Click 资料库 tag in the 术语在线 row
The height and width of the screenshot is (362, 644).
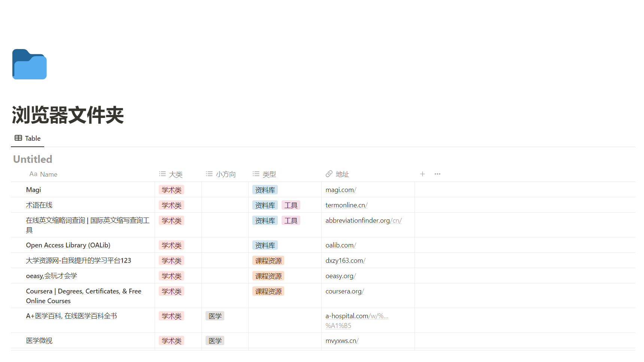[x=265, y=205]
